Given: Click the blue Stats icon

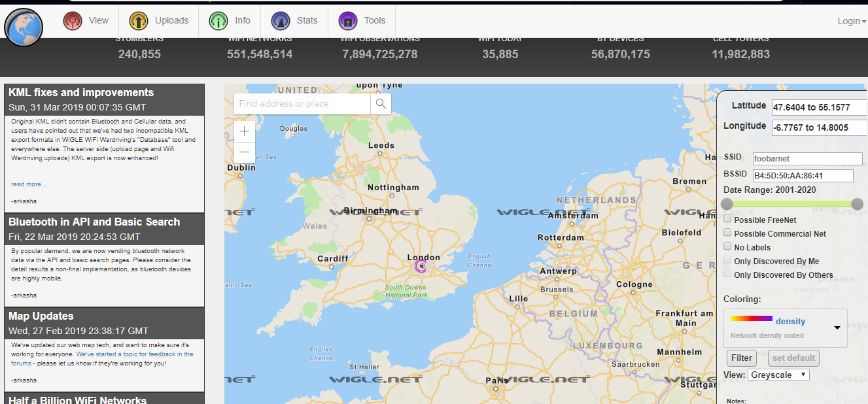Looking at the screenshot, I should [x=281, y=21].
